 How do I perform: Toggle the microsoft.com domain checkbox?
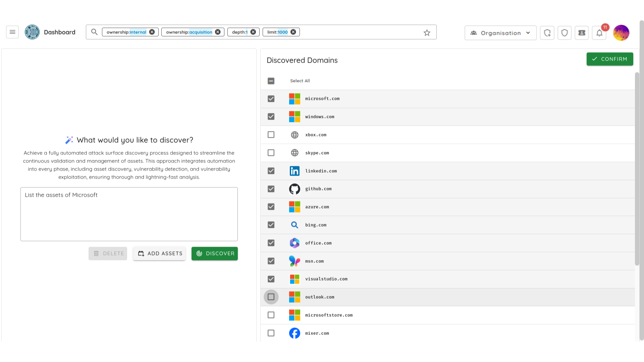(271, 99)
